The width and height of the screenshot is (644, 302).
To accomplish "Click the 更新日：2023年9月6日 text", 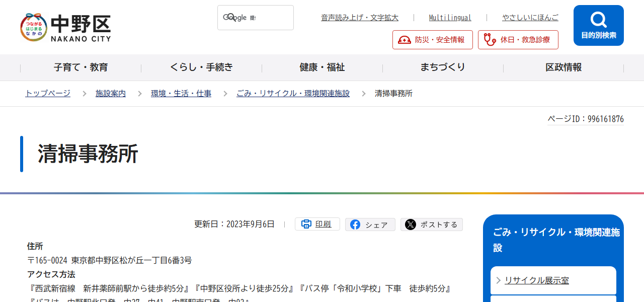I will pos(234,224).
